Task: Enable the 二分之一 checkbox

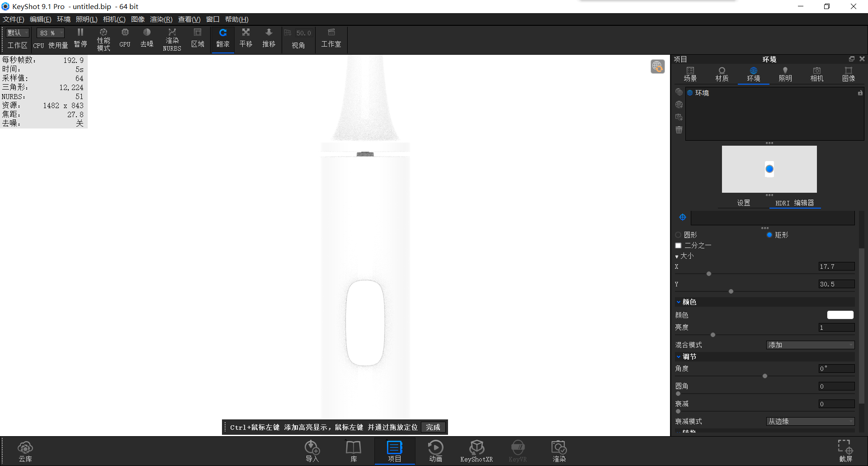Action: [x=678, y=245]
